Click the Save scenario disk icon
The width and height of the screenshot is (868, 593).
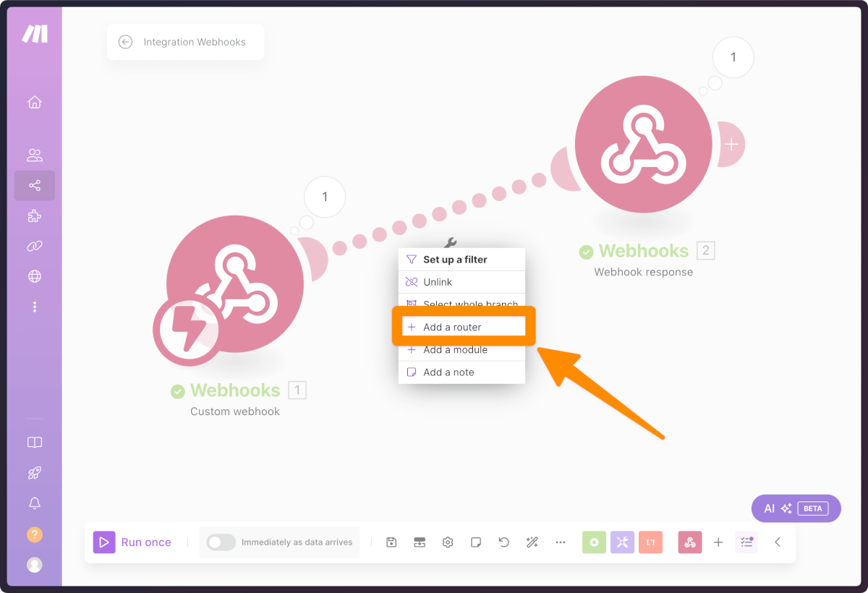pos(391,542)
